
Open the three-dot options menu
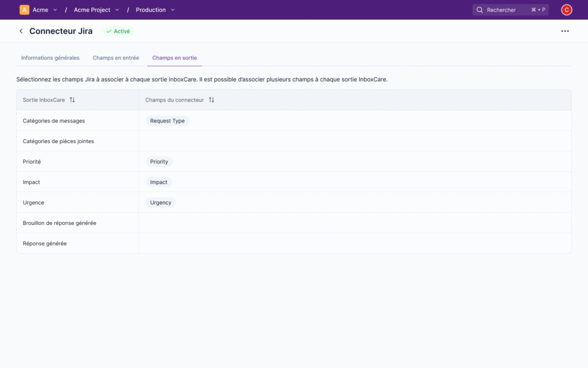566,31
